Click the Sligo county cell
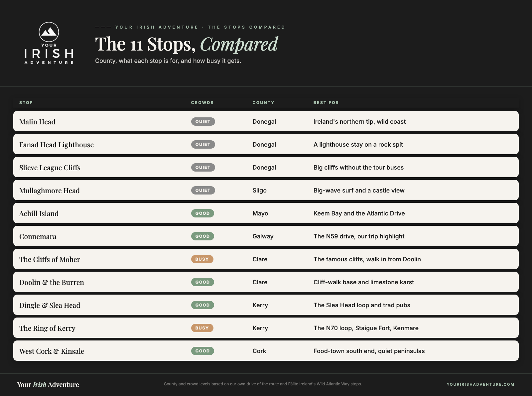This screenshot has height=396, width=532. (260, 191)
